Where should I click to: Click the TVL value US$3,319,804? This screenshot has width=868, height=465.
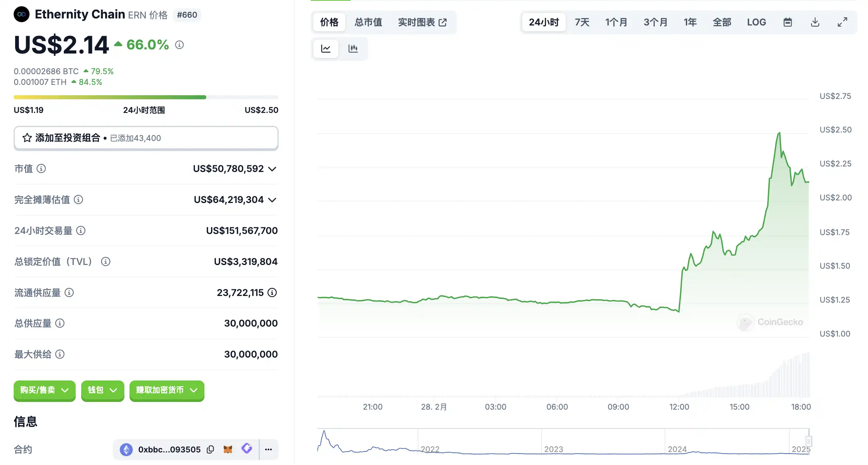click(x=246, y=262)
